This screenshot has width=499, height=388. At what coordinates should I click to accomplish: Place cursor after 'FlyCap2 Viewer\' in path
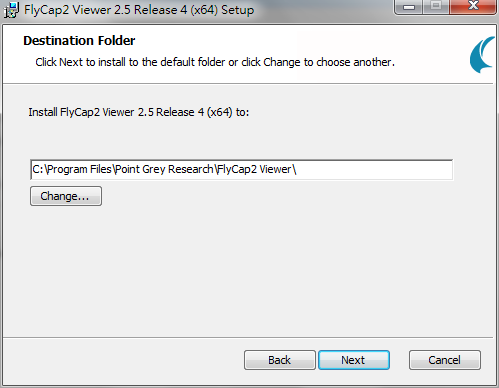coord(297,169)
